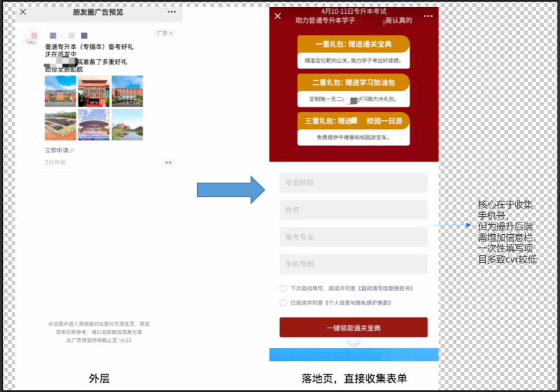Screen dimensions: 560x392
Task: Focus the 毕业院校 input field
Action: (x=353, y=183)
